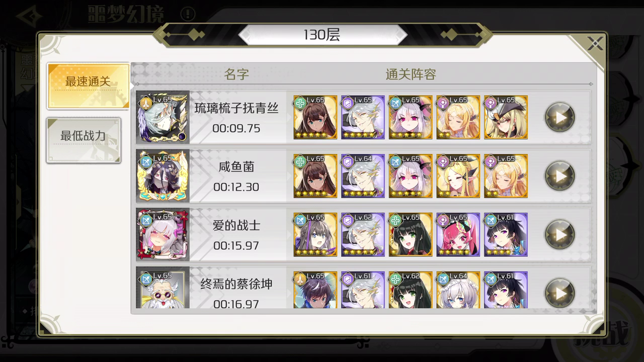The height and width of the screenshot is (362, 644).
Task: Select the Lv.64 silver-haired hero in 咸鱼菌's lineup
Action: pyautogui.click(x=363, y=176)
